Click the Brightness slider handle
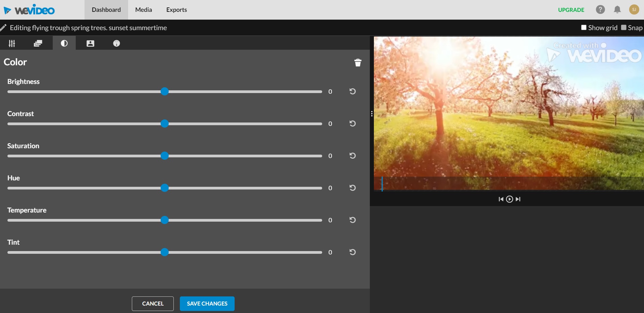644x313 pixels. (x=165, y=91)
